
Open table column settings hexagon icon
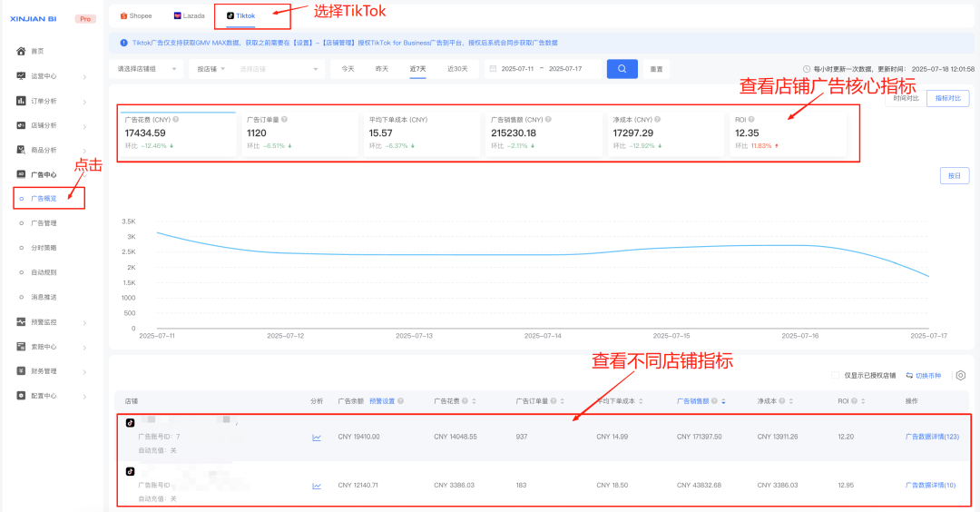pos(961,375)
